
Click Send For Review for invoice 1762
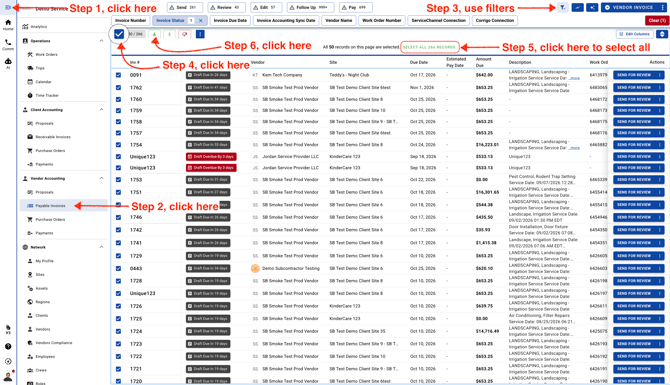(634, 88)
